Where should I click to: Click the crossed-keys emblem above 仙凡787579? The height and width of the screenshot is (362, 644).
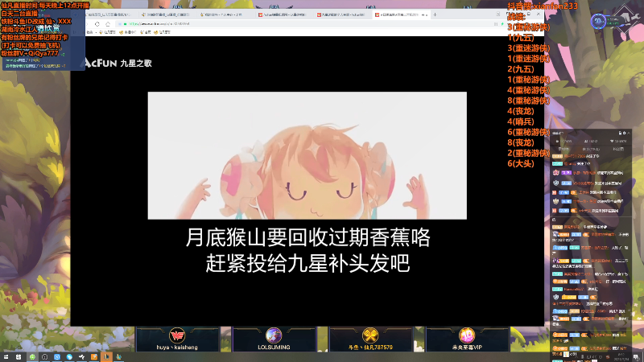pyautogui.click(x=370, y=335)
